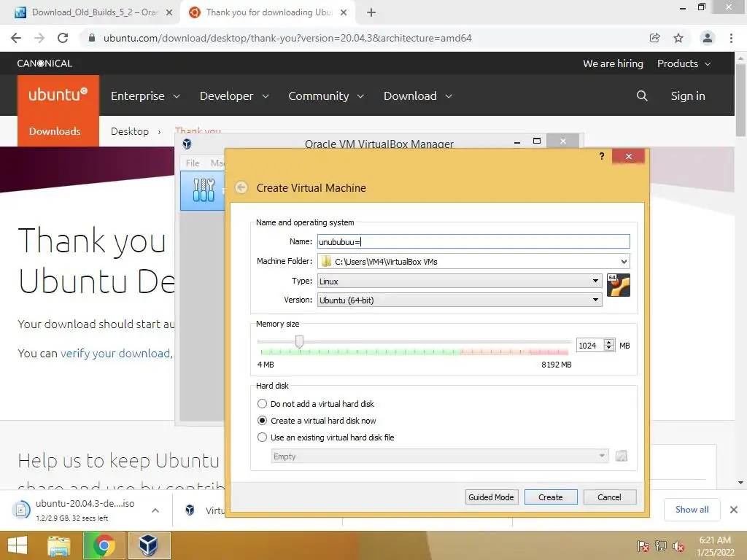Screen dimensions: 747x560
Task: Click Sign in link
Action: pos(688,96)
